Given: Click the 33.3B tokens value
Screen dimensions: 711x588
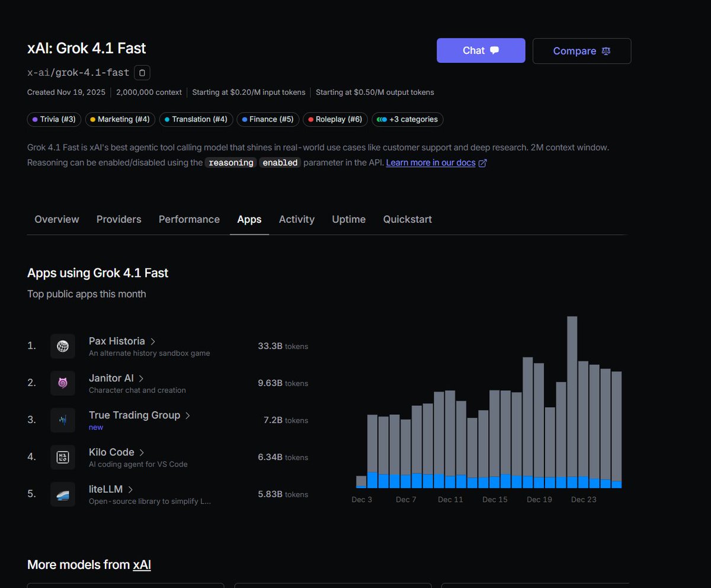Looking at the screenshot, I should [283, 346].
